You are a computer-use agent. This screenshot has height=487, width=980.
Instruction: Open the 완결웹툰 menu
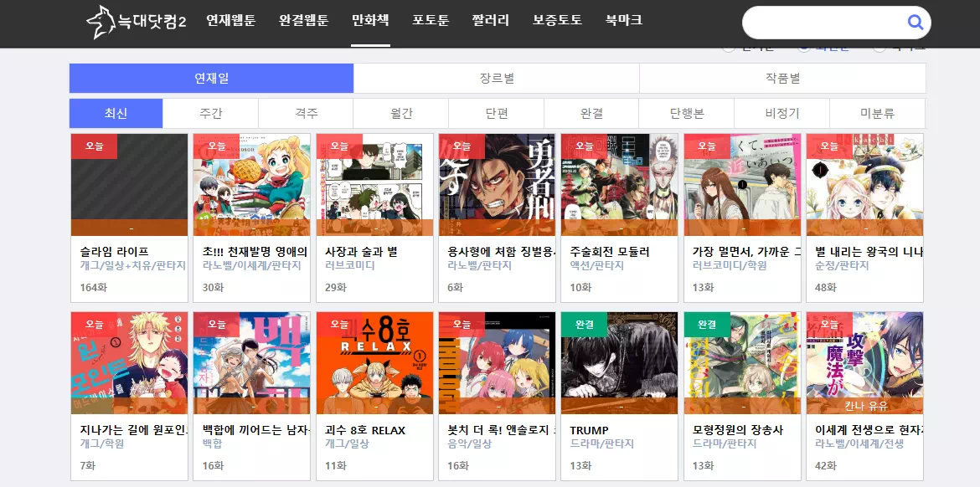point(304,21)
